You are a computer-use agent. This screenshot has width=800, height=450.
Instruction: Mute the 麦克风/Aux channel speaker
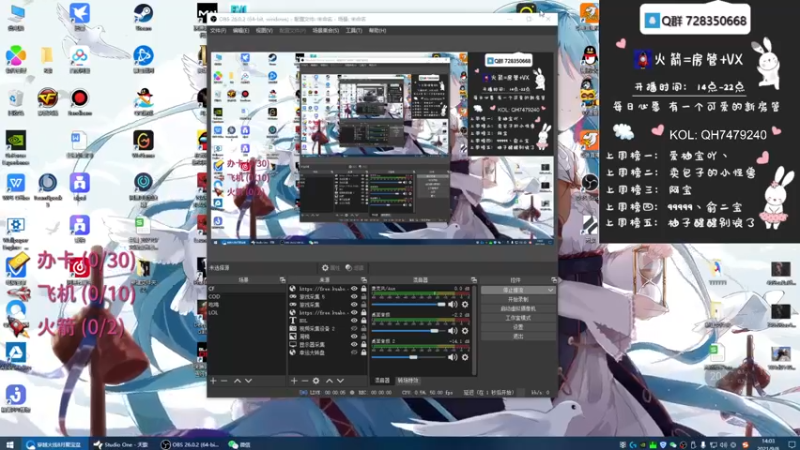click(453, 305)
